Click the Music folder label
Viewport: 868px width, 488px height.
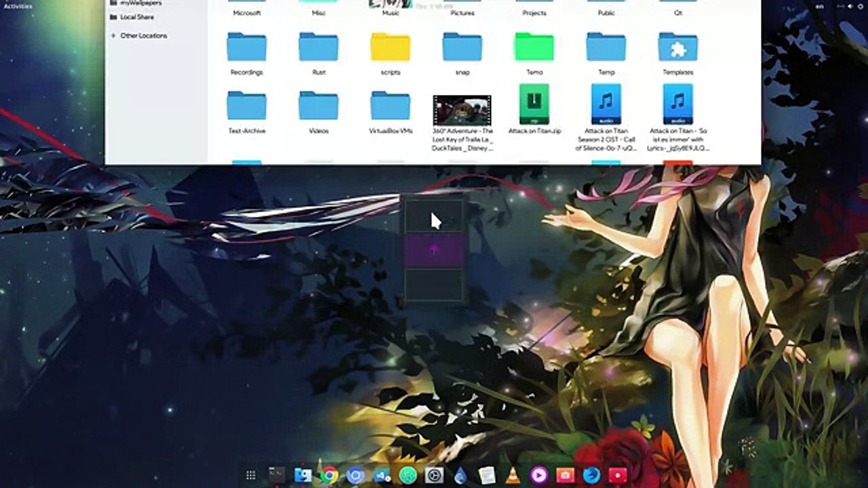[391, 13]
